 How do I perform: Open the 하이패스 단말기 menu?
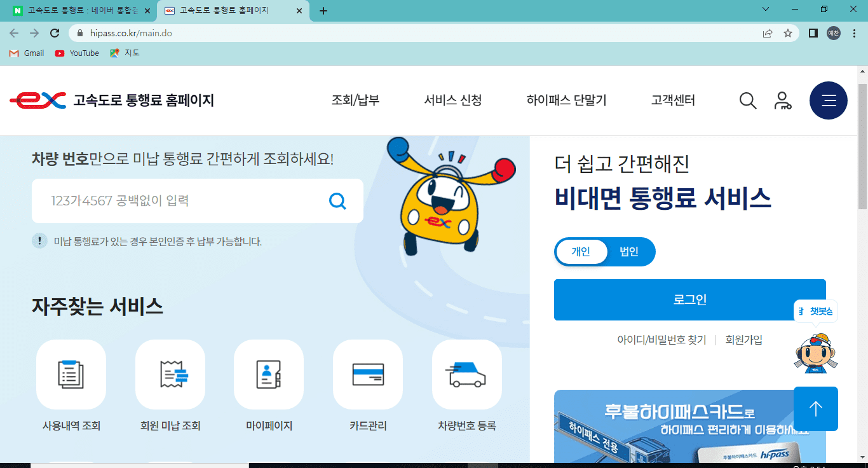coord(566,100)
